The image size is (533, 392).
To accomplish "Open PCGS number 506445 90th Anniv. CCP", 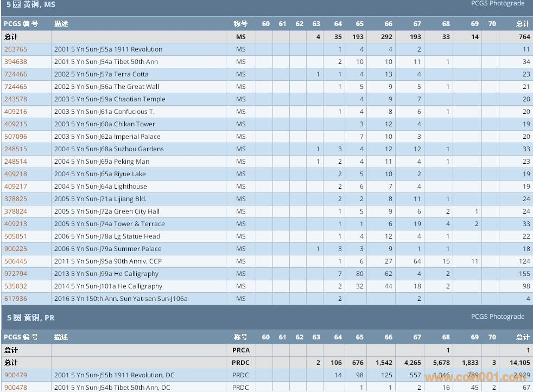I will (15, 261).
